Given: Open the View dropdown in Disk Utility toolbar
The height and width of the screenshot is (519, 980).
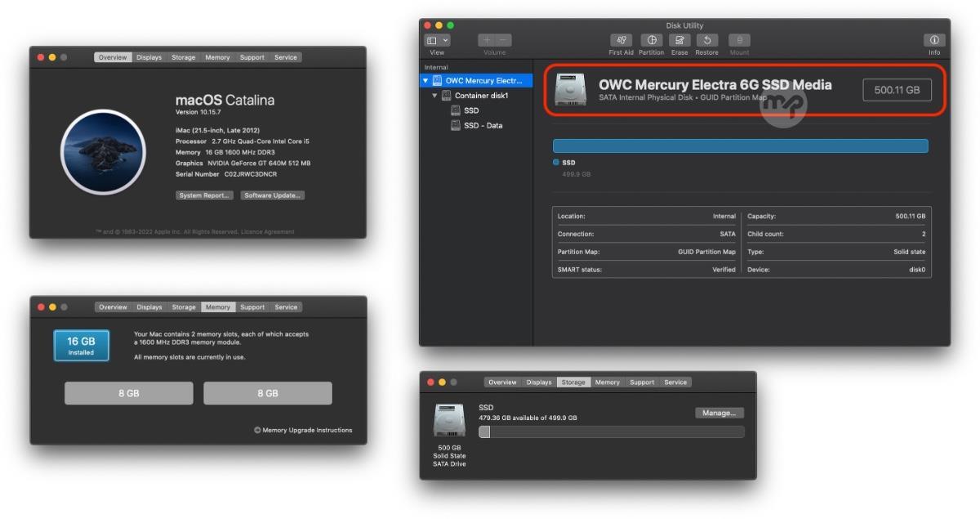Looking at the screenshot, I should [x=437, y=40].
